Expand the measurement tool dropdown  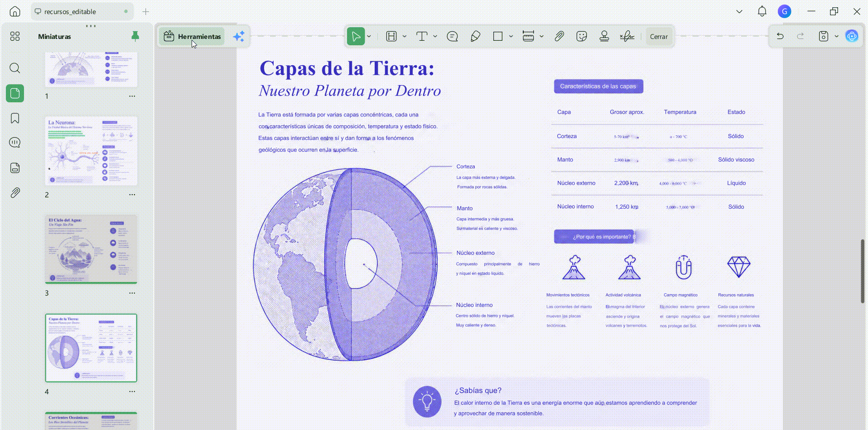tap(541, 36)
